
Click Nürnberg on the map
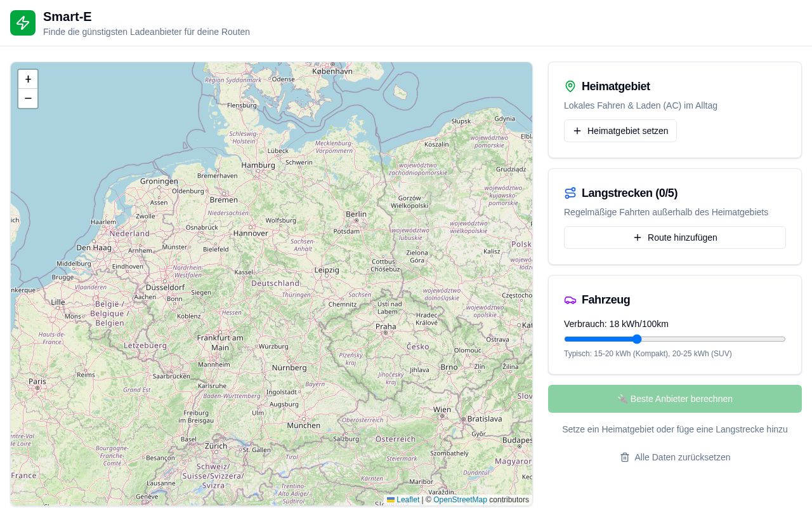click(289, 368)
